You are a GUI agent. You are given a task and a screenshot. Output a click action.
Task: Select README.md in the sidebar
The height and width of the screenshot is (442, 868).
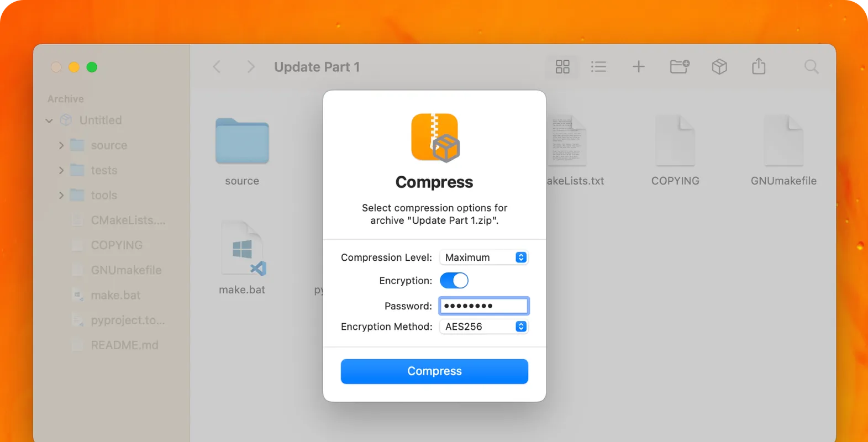click(x=124, y=345)
